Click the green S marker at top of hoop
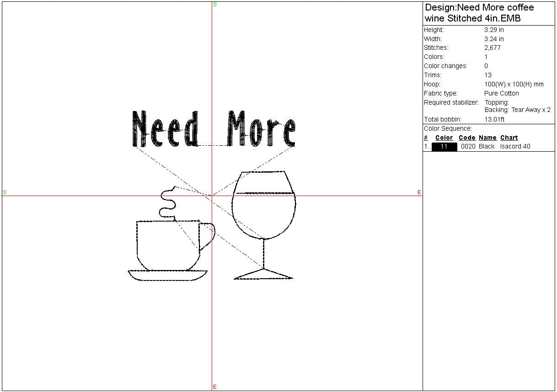Image resolution: width=557 pixels, height=392 pixels. click(x=215, y=5)
